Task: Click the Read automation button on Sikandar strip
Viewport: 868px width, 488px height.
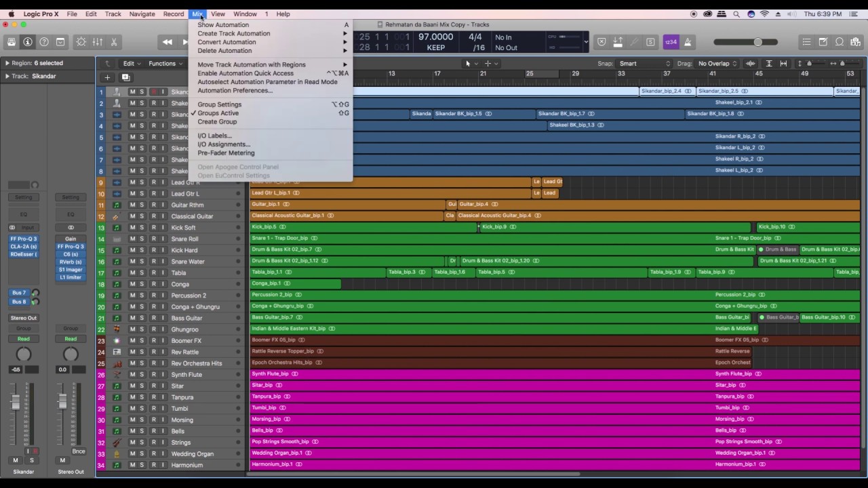Action: click(24, 339)
